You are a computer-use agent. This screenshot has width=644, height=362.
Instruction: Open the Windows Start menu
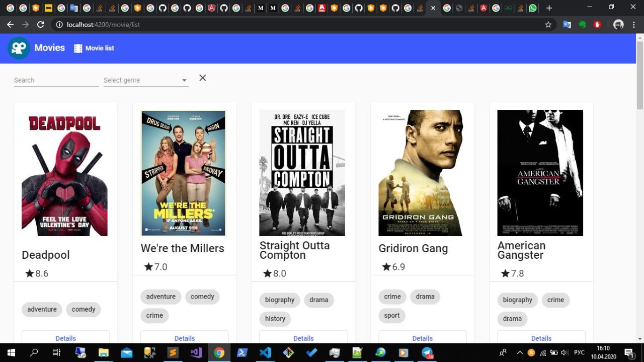[x=11, y=352]
